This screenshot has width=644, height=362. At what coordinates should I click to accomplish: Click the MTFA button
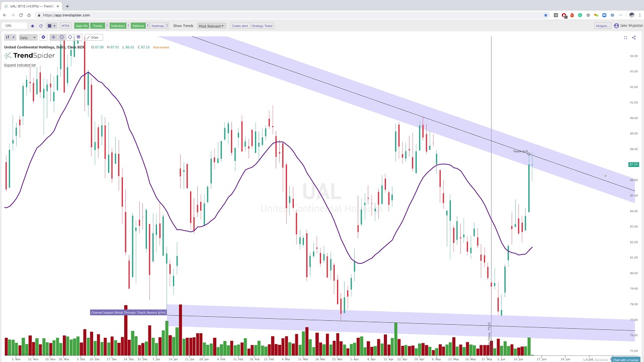[65, 26]
